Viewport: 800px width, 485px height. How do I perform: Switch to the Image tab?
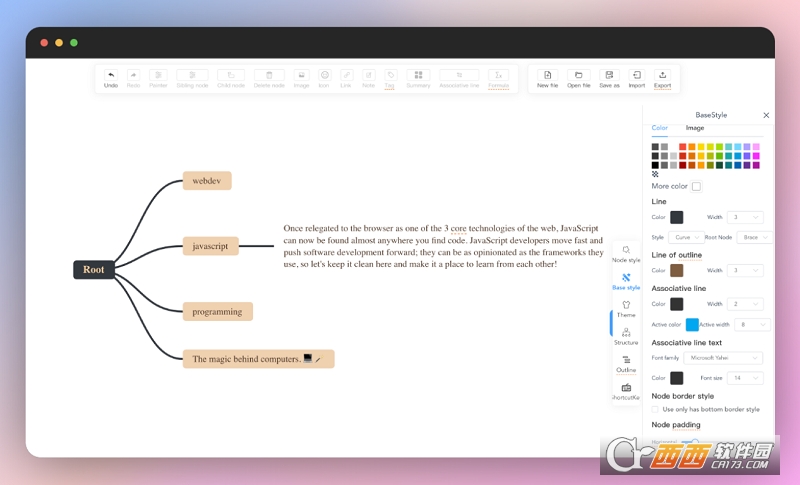coord(694,128)
